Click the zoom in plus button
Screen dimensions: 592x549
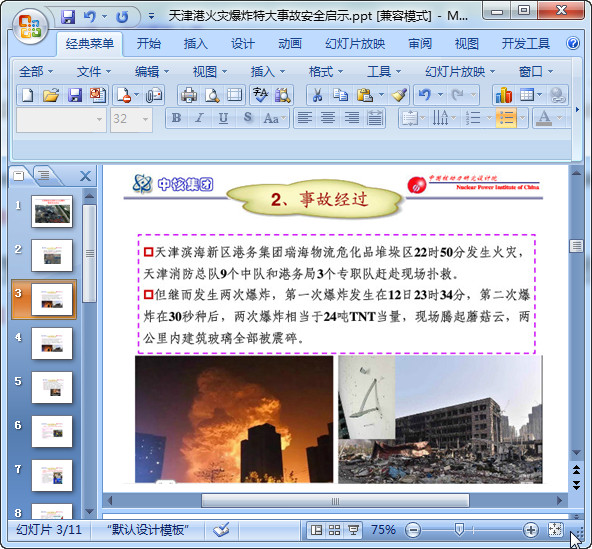click(x=530, y=530)
